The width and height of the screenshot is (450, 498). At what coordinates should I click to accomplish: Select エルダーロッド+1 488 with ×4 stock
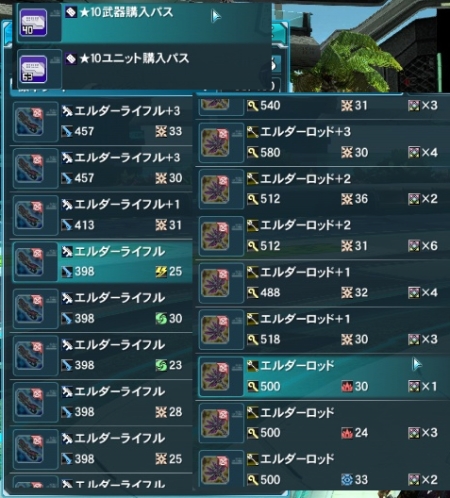(x=323, y=283)
